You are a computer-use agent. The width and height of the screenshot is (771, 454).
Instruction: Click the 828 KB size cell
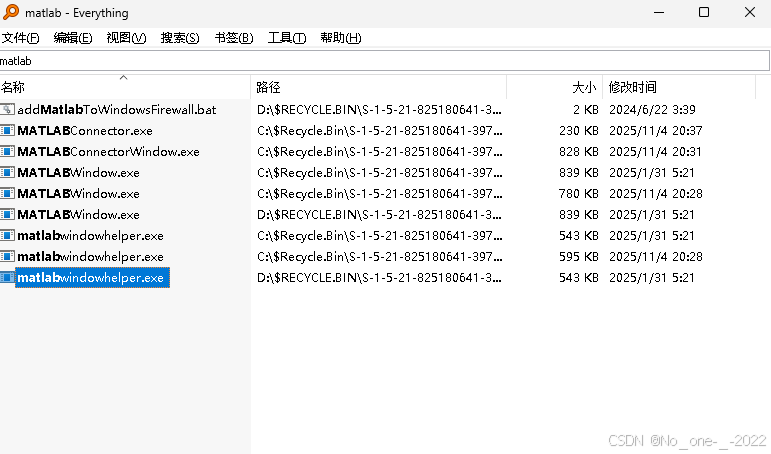(579, 151)
